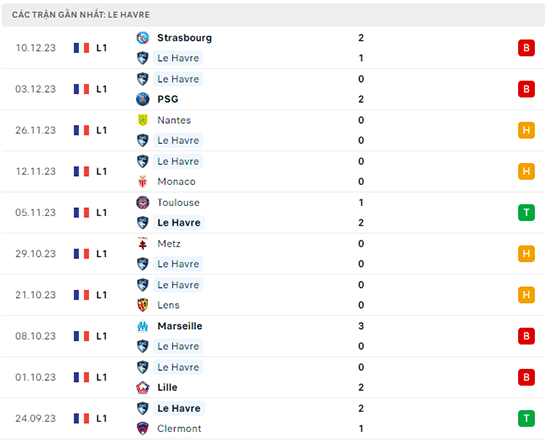Click the L1 league label for 24.09.23
The height and width of the screenshot is (442, 550).
(101, 418)
